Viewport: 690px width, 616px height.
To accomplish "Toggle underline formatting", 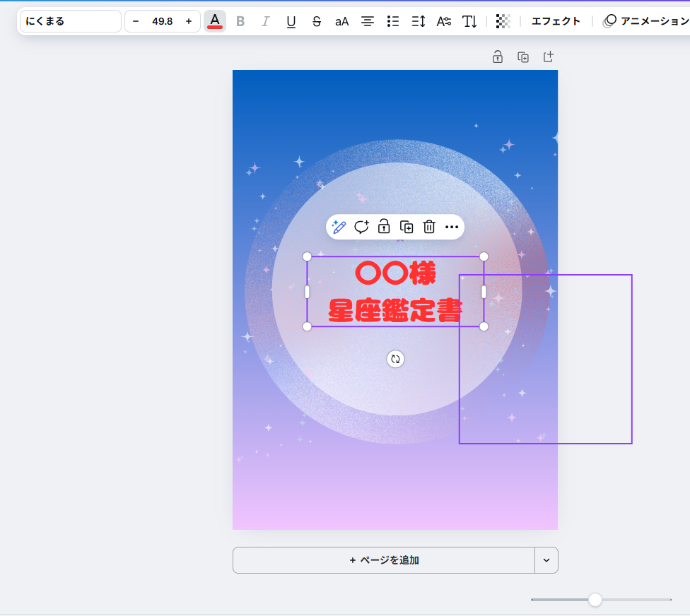I will pos(291,21).
